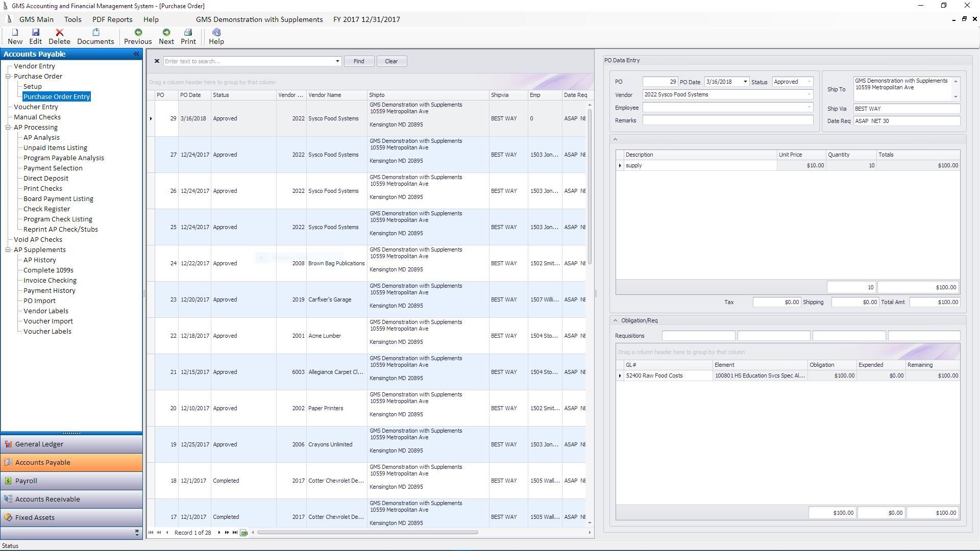Clear search text with the X icon
This screenshot has width=980, height=551.
point(157,61)
